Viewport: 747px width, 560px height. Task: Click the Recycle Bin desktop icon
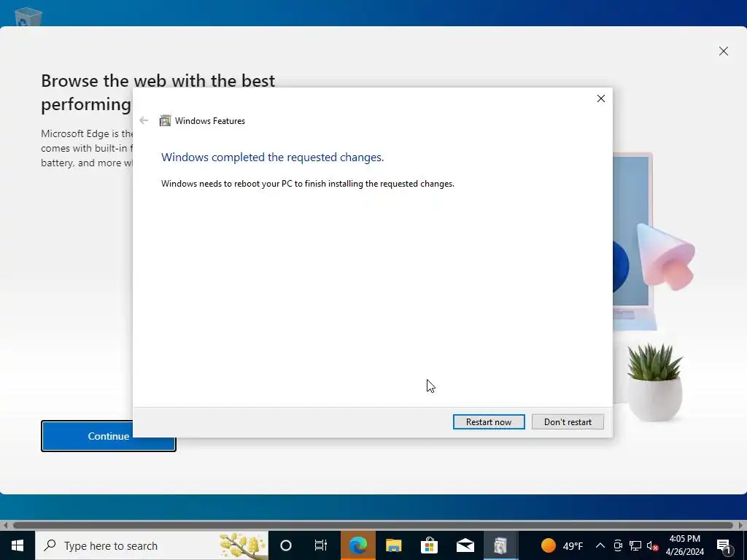click(x=28, y=17)
